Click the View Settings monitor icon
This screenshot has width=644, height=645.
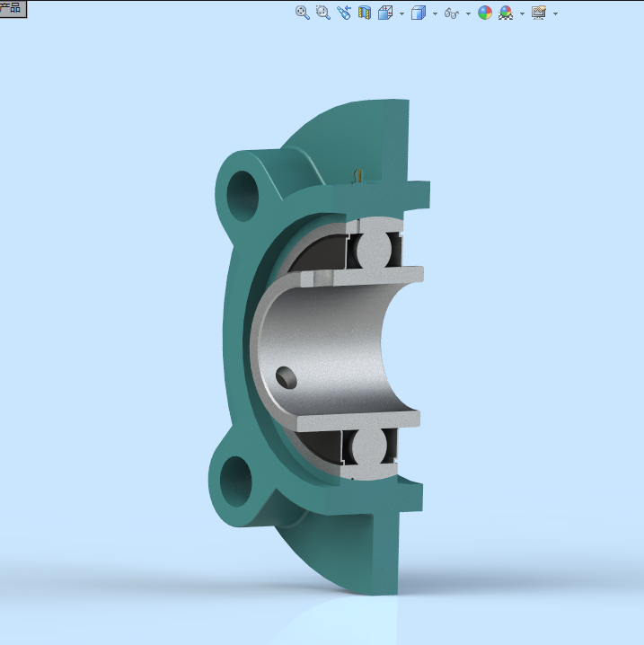[x=539, y=13]
